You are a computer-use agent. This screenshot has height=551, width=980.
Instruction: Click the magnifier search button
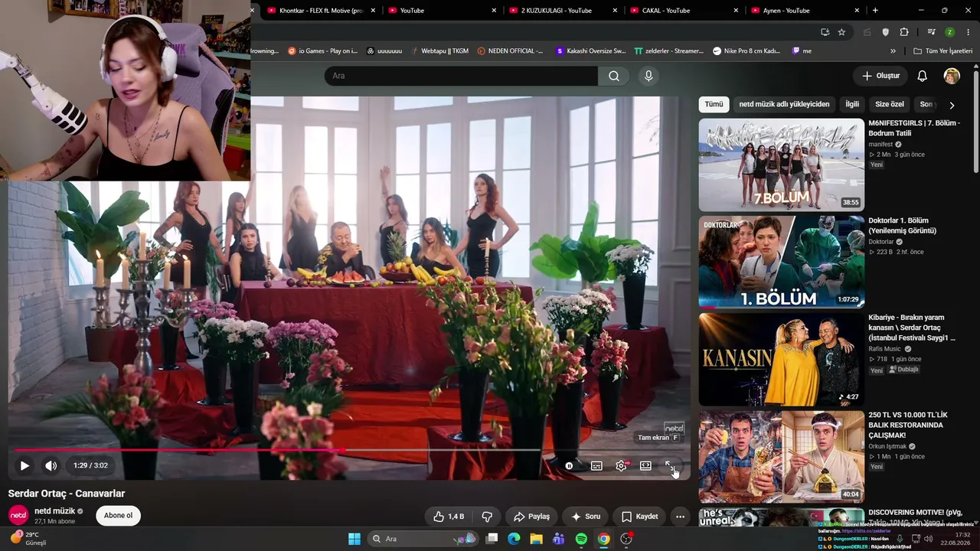(x=614, y=76)
